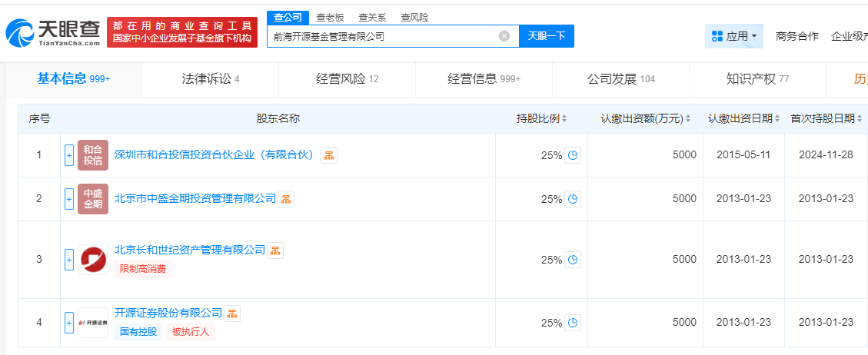Click the 股东名称 column header
The image size is (868, 355).
pyautogui.click(x=278, y=119)
